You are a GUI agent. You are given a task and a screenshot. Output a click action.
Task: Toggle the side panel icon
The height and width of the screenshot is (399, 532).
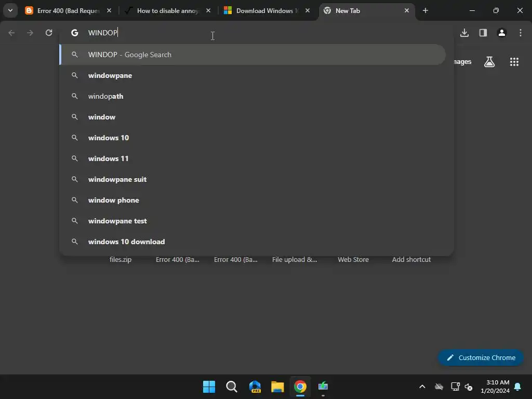[x=483, y=33]
